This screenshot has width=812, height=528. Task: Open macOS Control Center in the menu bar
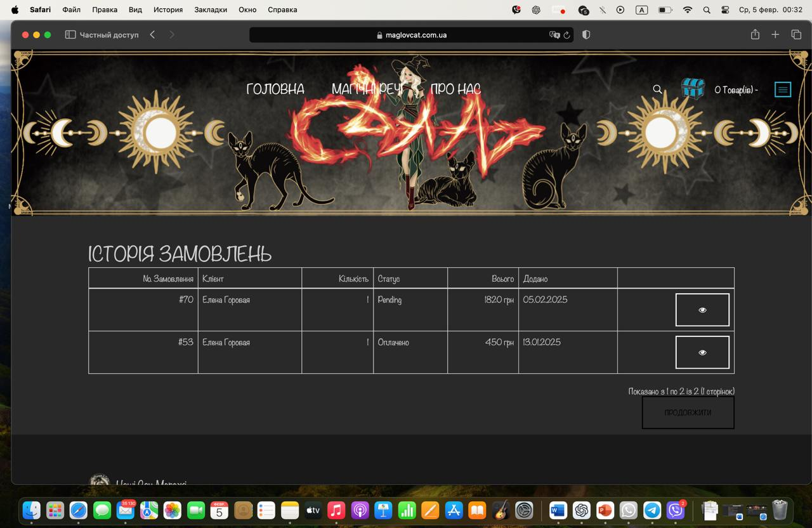725,10
